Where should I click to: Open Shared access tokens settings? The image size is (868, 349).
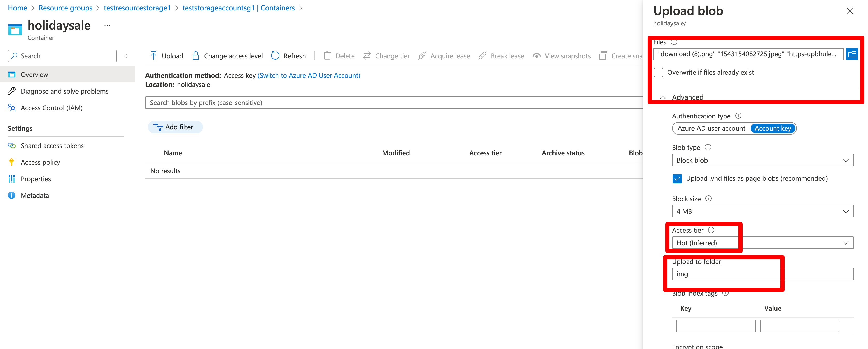click(x=52, y=145)
